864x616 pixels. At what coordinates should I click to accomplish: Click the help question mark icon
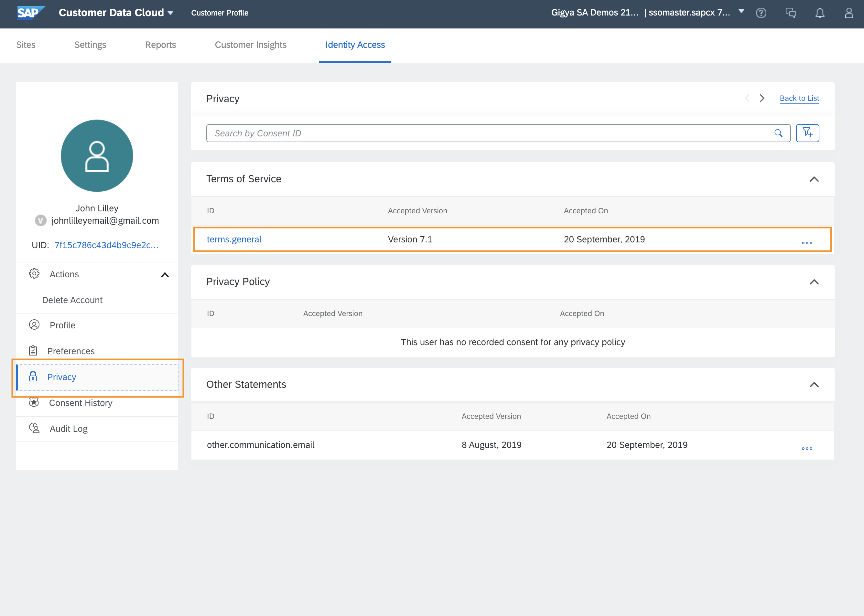point(761,13)
